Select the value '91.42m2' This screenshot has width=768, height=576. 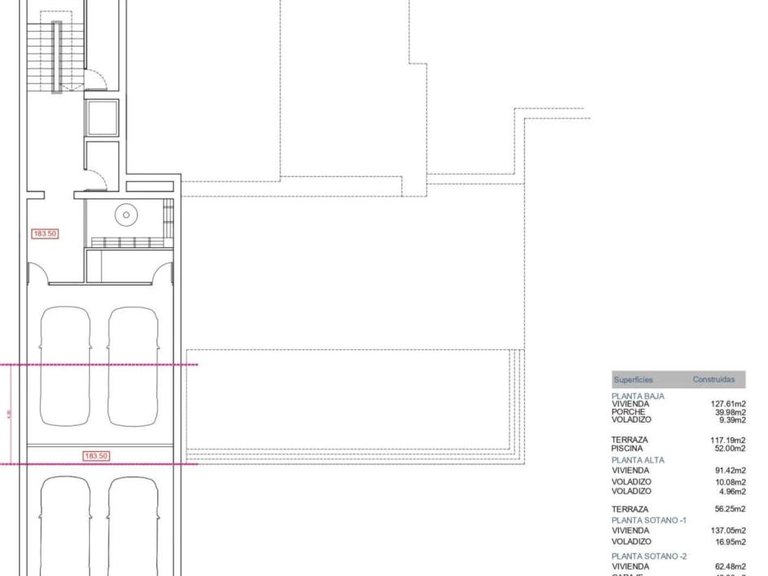pos(730,470)
